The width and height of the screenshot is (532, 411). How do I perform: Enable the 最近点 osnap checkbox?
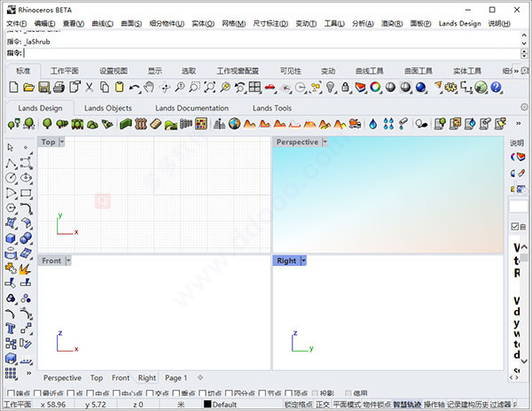[x=37, y=393]
